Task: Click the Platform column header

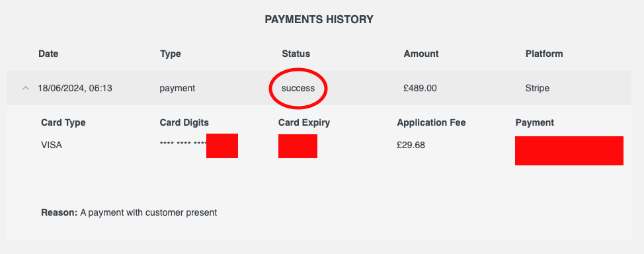Action: coord(544,54)
